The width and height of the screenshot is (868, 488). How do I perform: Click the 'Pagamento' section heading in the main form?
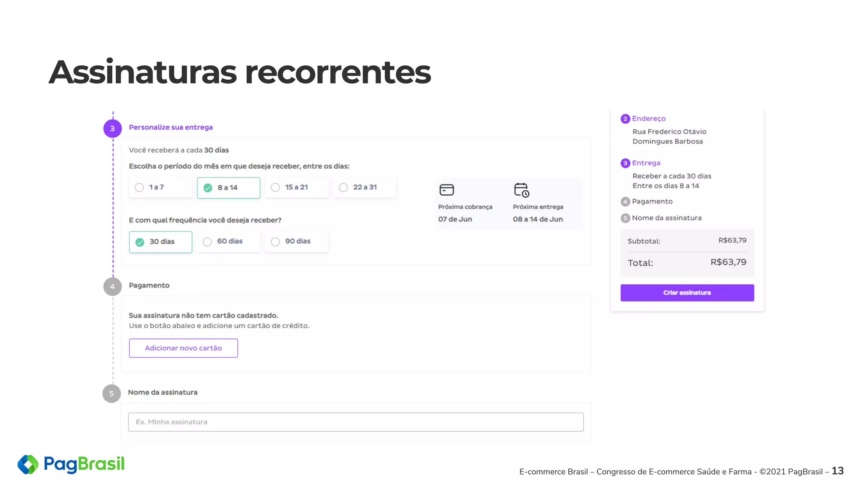click(x=149, y=285)
